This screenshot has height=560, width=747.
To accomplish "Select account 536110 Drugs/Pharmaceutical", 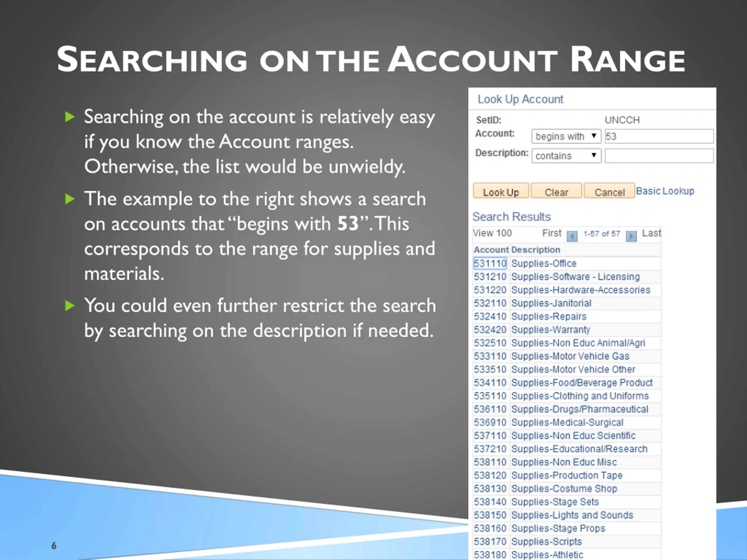I will (490, 409).
